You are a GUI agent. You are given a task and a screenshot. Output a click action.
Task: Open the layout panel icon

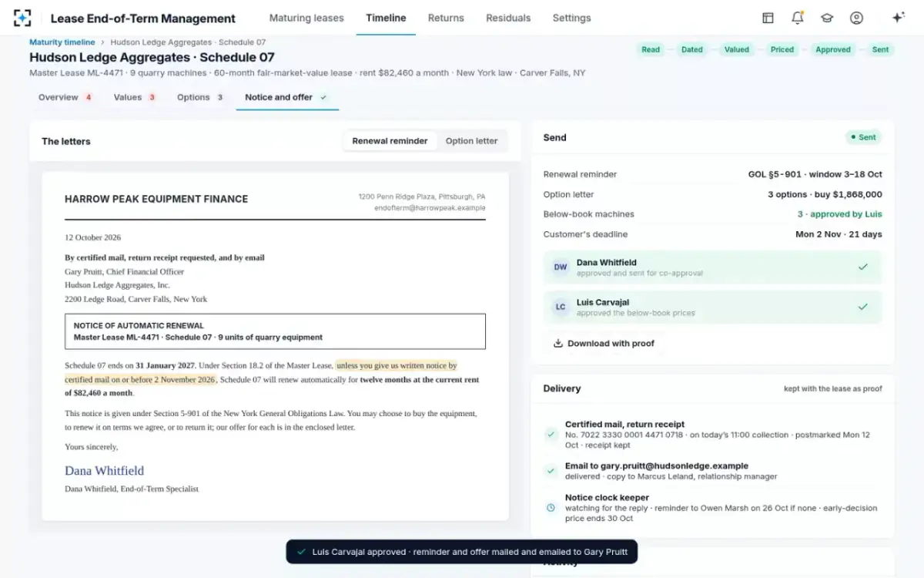[x=768, y=18]
